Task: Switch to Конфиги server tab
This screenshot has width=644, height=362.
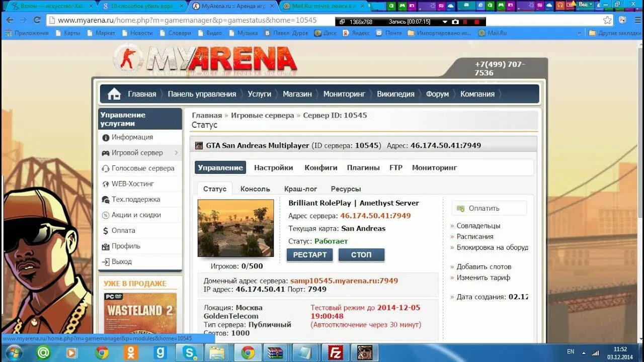Action: point(321,168)
